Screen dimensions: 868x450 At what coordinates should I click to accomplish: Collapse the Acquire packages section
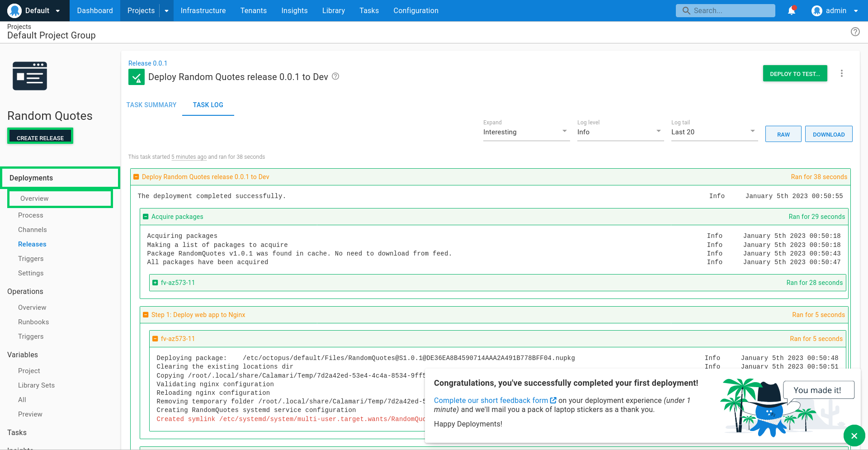146,217
